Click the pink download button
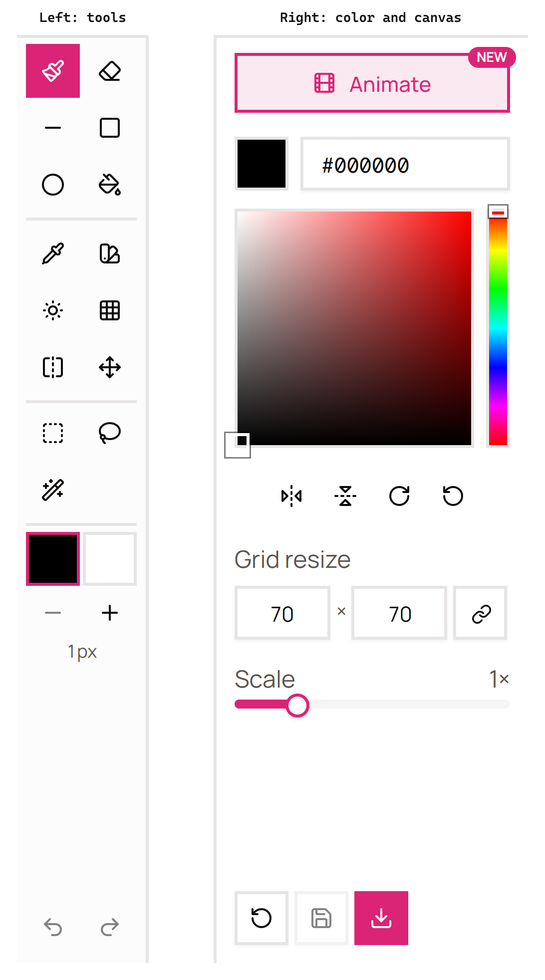Screen dimensions: 545x980 pos(381,918)
